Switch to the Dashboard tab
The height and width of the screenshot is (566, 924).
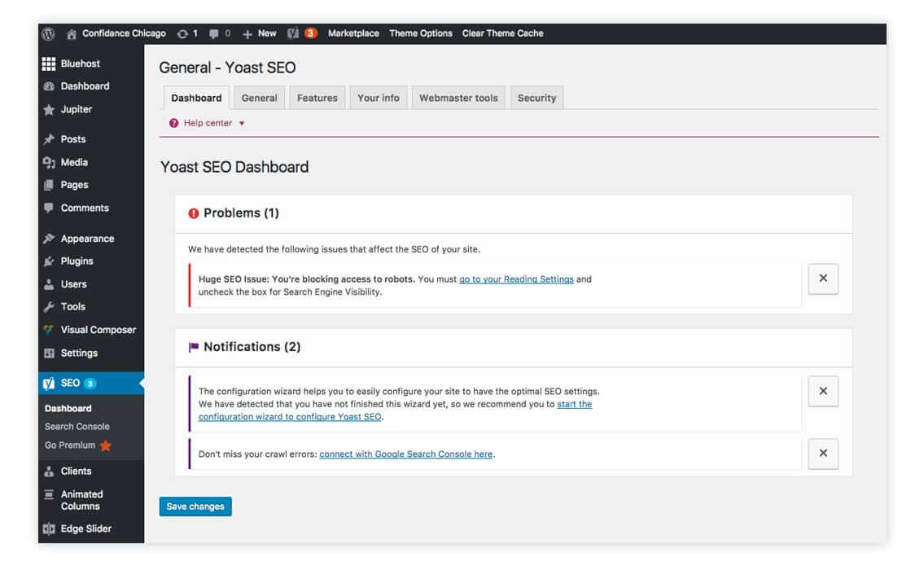tap(196, 98)
